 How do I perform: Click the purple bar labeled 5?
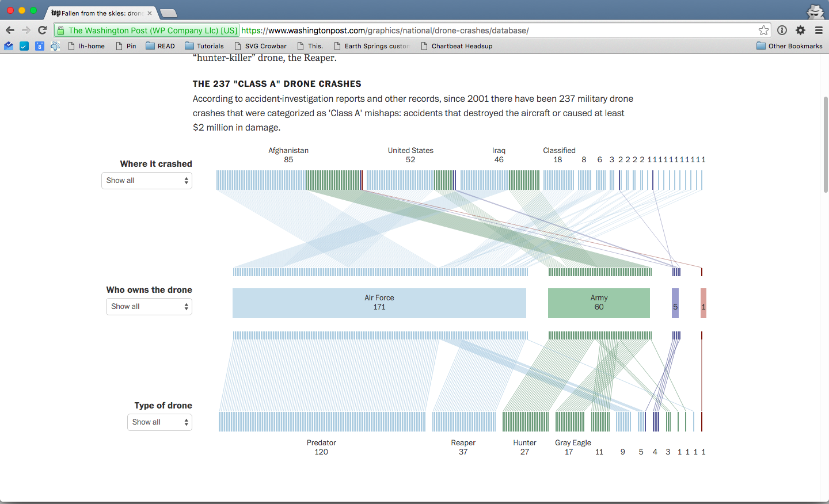click(x=675, y=303)
